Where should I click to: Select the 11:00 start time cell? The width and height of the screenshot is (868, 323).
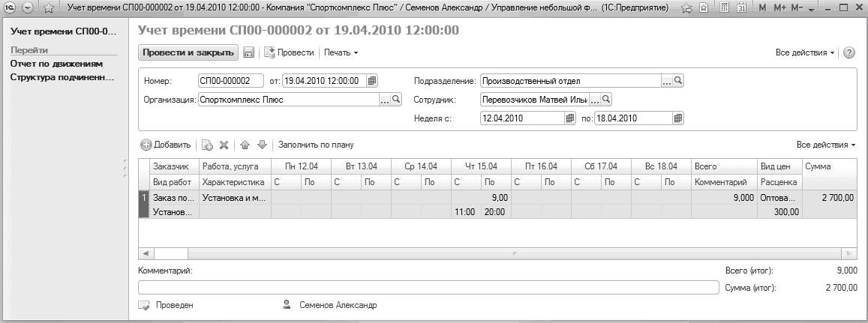pos(466,211)
